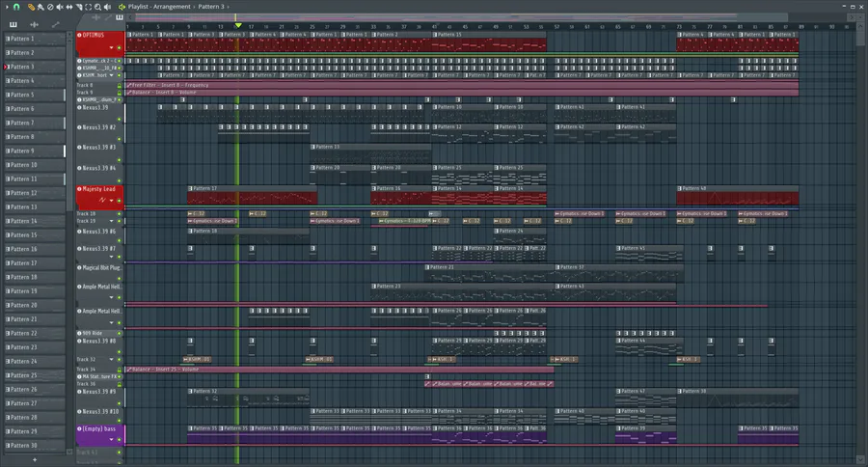
Task: Select Pattern 22 in the picker
Action: [x=35, y=334]
